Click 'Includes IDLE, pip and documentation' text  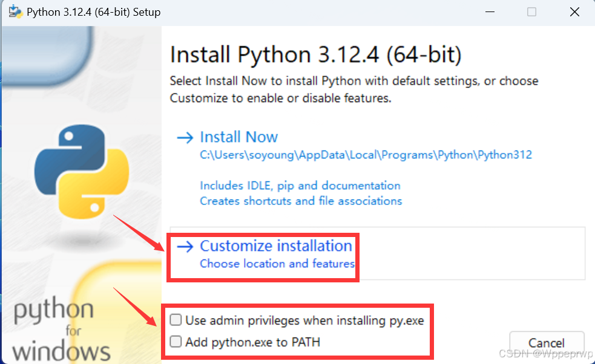(x=300, y=186)
